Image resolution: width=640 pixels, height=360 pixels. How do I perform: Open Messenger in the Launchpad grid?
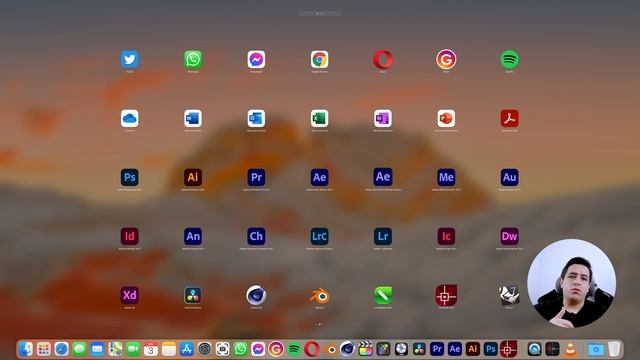[x=256, y=60]
